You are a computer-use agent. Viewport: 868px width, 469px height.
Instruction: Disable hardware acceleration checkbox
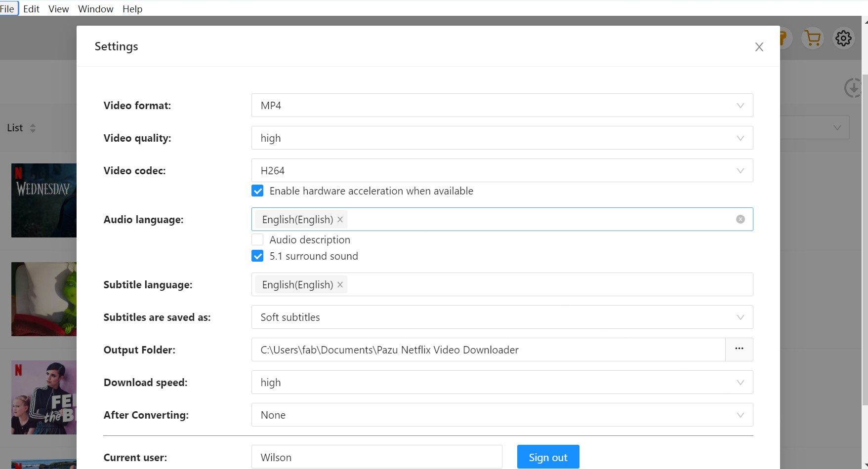click(x=257, y=191)
